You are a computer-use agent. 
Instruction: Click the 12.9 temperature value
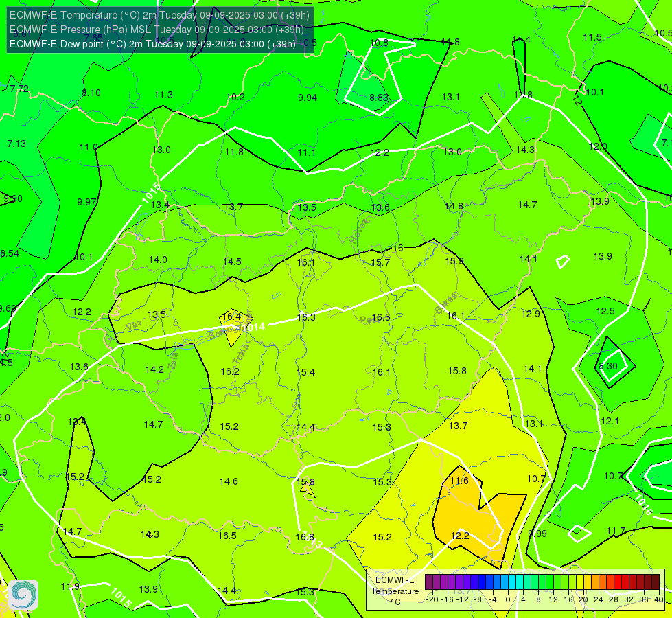[x=531, y=314]
